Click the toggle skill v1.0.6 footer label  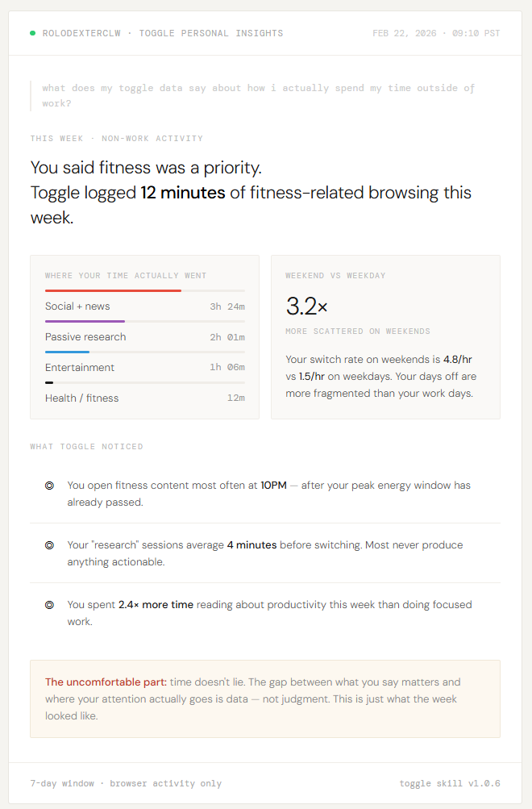450,783
